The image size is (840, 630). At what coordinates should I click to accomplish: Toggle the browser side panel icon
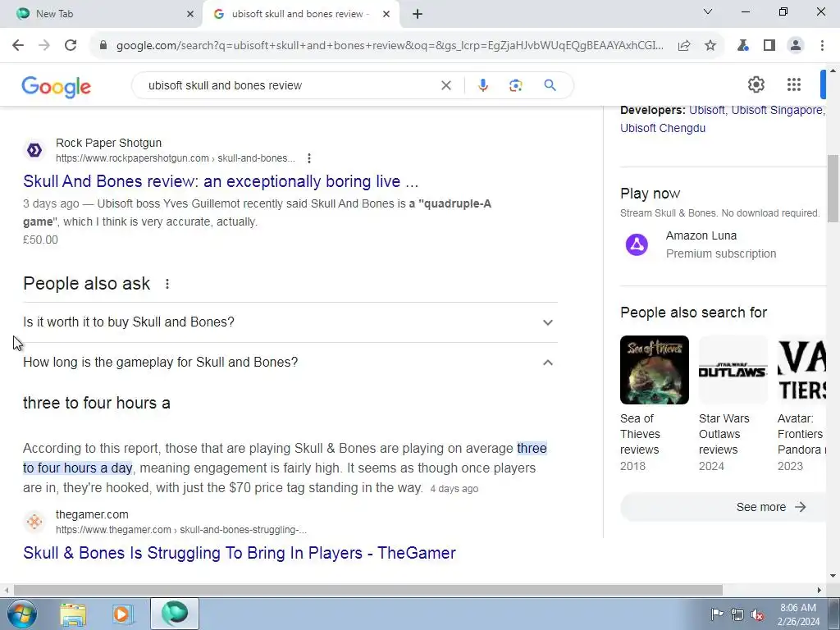[x=769, y=46]
